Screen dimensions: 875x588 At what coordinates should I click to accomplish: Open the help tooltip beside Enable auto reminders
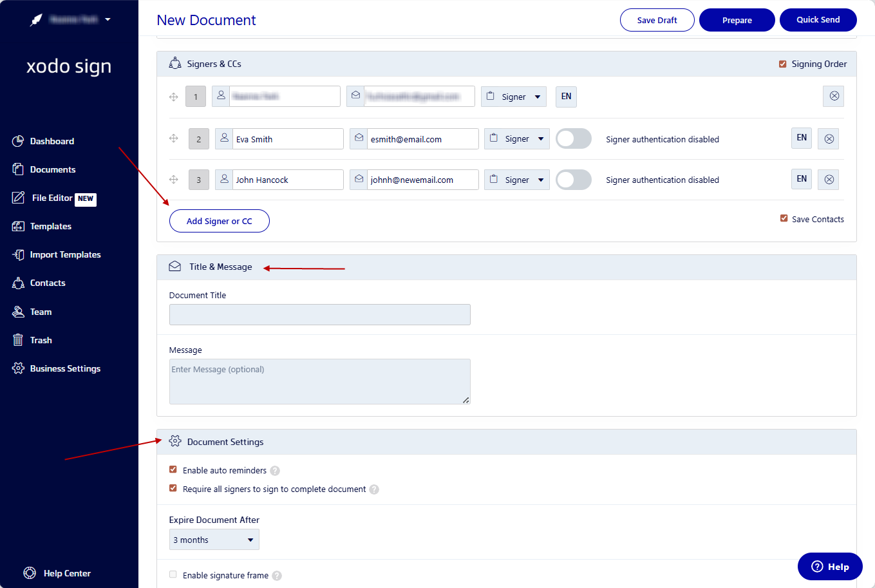tap(275, 470)
